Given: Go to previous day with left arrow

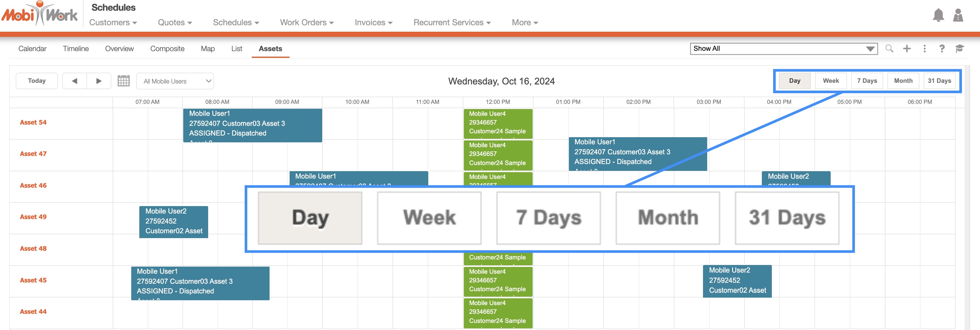Looking at the screenshot, I should 75,81.
